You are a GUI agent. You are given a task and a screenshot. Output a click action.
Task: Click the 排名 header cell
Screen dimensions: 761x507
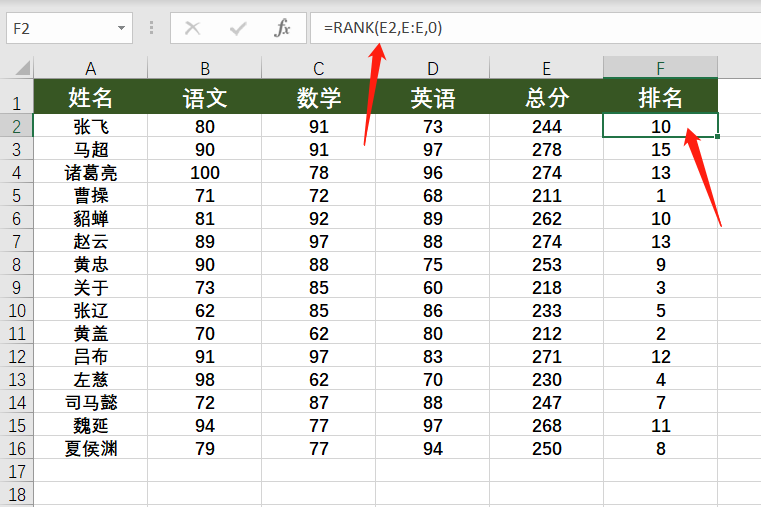click(661, 97)
